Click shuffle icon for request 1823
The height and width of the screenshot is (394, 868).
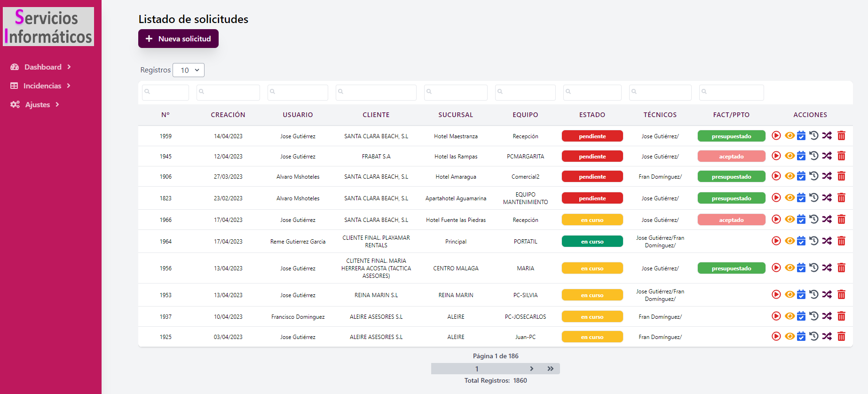click(827, 198)
